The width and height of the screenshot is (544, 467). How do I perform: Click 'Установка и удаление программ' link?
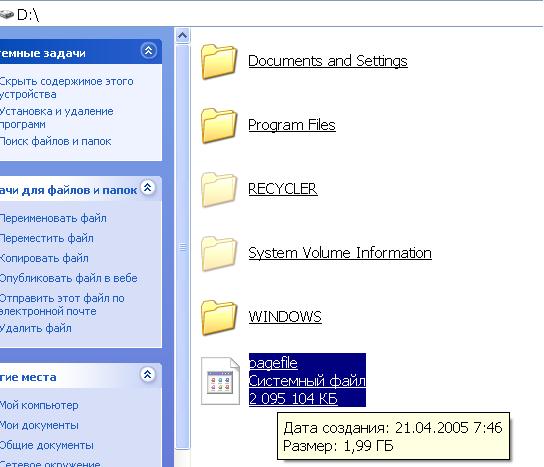coord(57,118)
